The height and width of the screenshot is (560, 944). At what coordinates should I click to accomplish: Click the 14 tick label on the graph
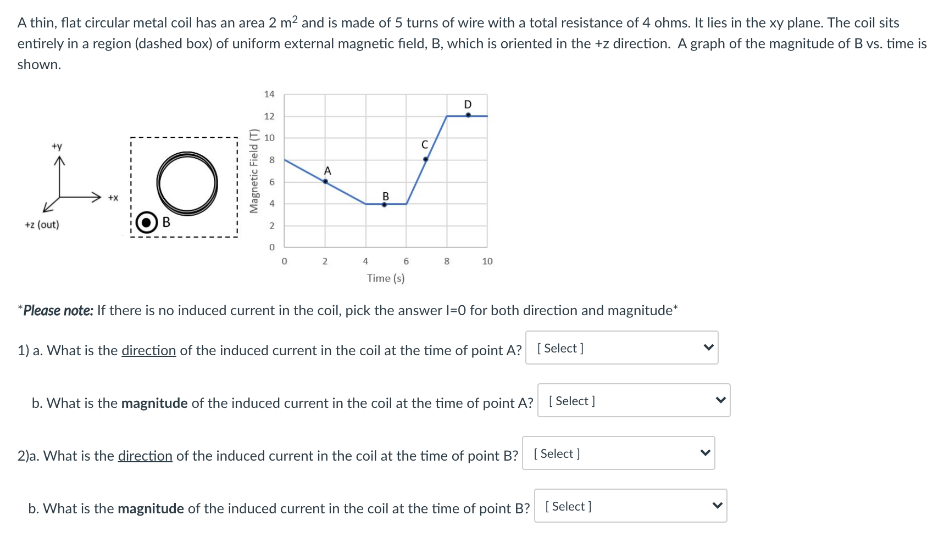[x=269, y=94]
